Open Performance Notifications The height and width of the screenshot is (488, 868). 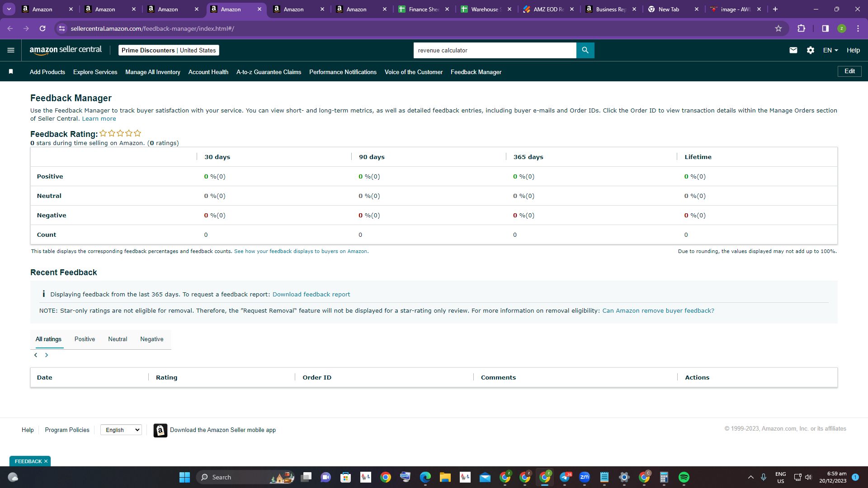pos(343,72)
